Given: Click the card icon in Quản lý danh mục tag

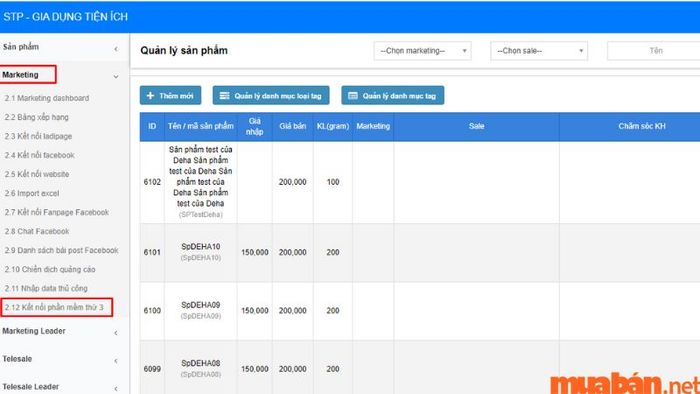Looking at the screenshot, I should coord(353,95).
